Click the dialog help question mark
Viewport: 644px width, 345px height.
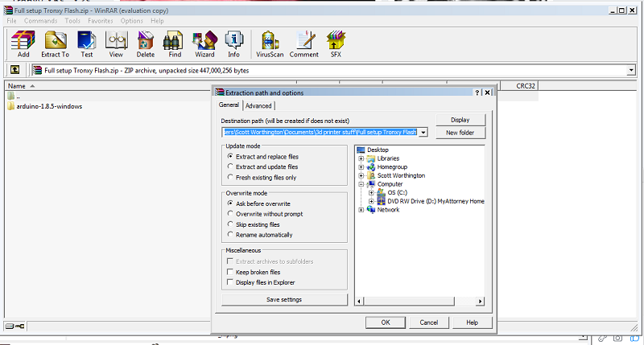click(477, 92)
